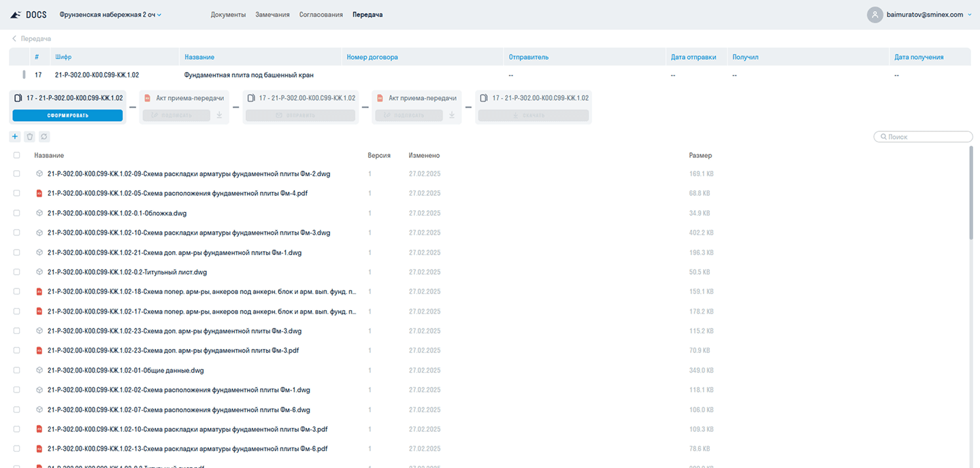Click the PDF icon of Фм-4.pdf file
980x468 pixels.
pos(39,193)
